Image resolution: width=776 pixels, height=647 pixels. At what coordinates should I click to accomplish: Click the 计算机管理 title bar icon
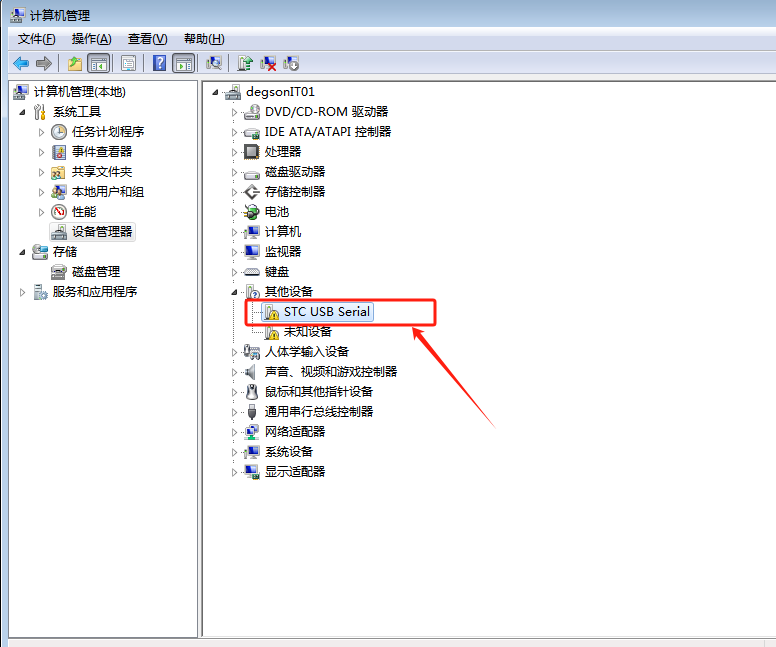pyautogui.click(x=16, y=15)
